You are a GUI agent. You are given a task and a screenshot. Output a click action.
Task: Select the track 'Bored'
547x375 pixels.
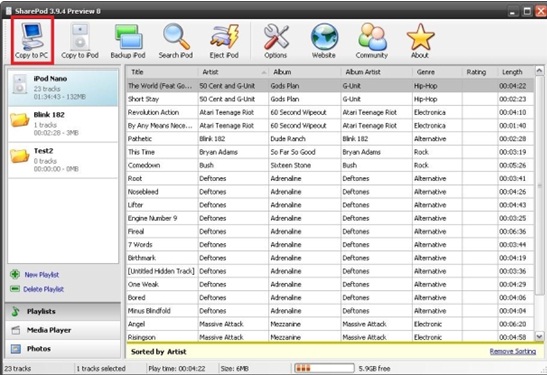(330, 298)
